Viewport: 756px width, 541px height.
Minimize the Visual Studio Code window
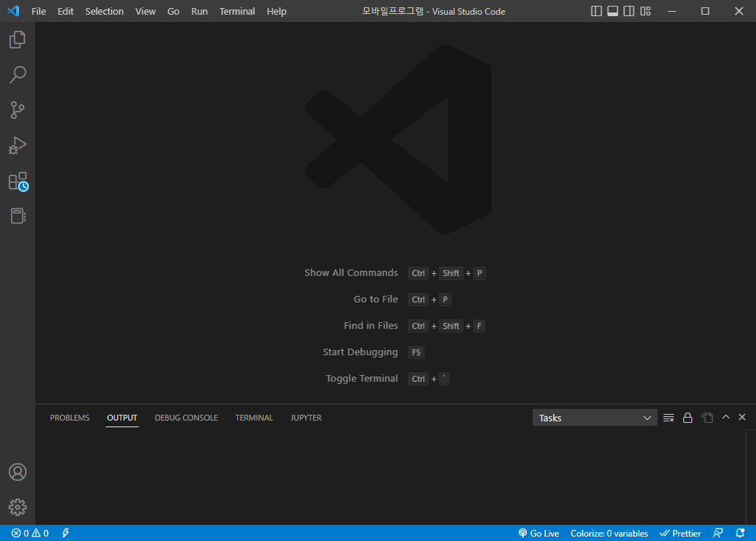672,11
